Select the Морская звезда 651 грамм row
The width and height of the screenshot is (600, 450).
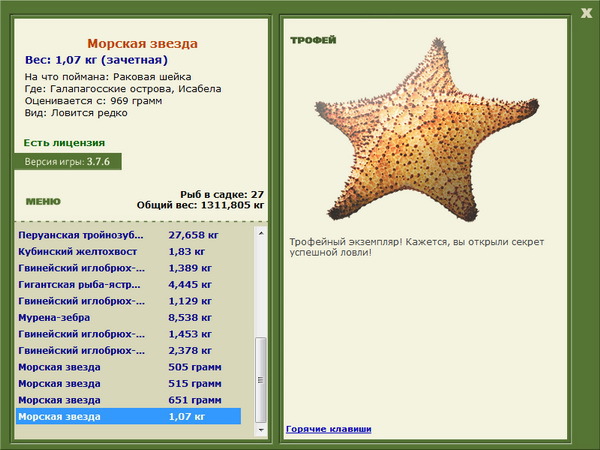[129, 400]
